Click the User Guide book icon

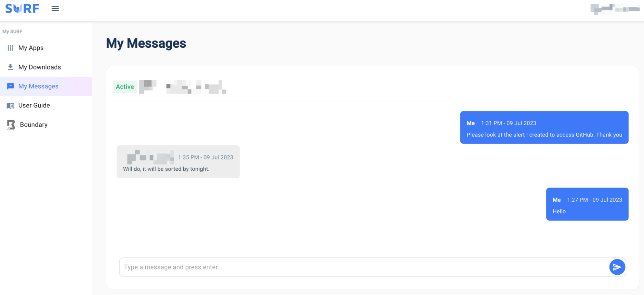coord(10,106)
